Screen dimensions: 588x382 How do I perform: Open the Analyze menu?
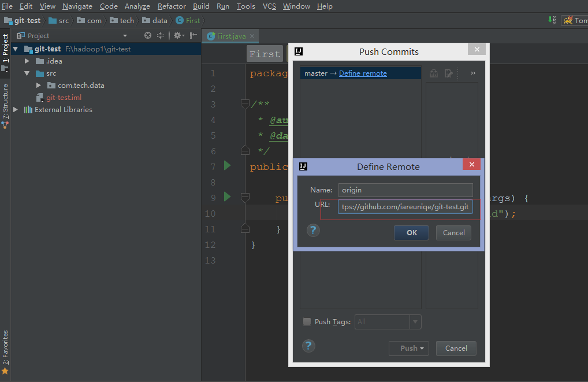point(137,6)
